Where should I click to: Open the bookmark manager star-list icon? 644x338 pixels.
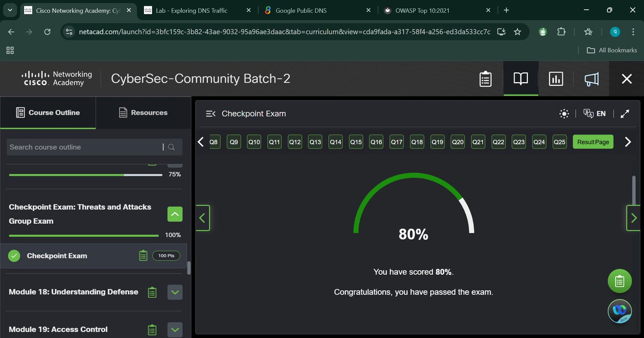point(589,32)
